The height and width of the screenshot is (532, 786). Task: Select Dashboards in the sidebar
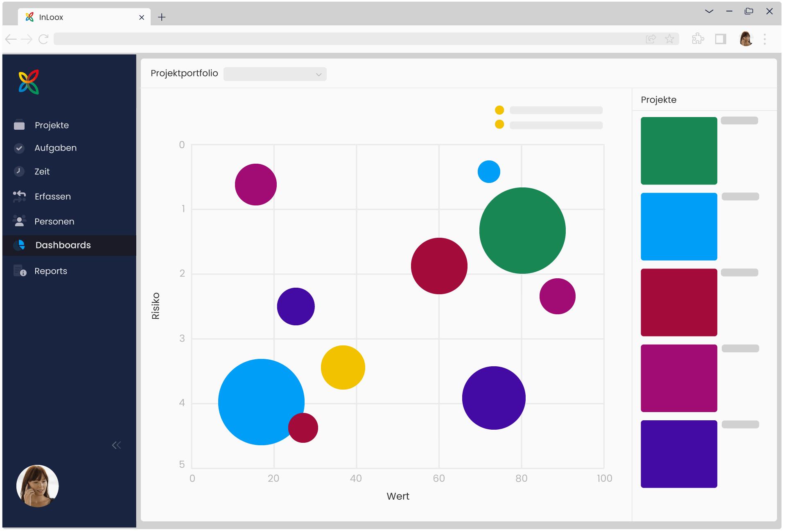tap(69, 246)
